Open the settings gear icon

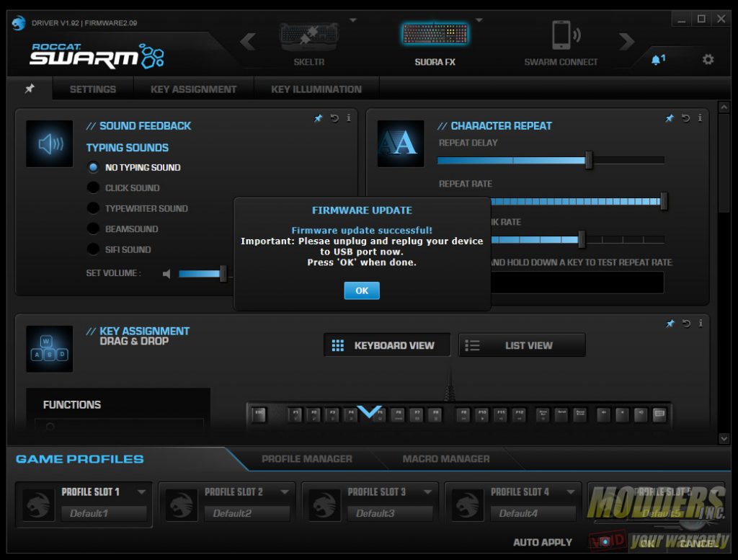[708, 59]
